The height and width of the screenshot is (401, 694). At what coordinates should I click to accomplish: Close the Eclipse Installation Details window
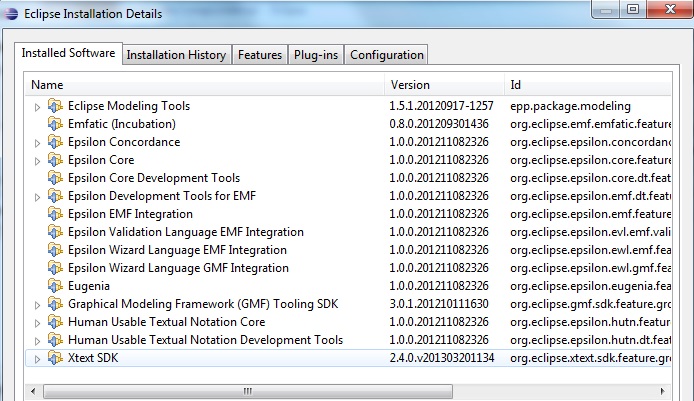pos(670,9)
